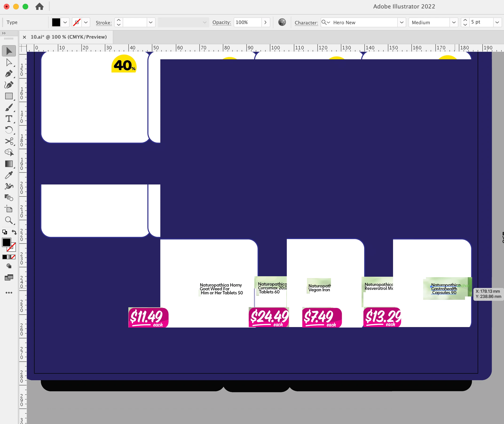Choose the Scissors tool

[9, 141]
